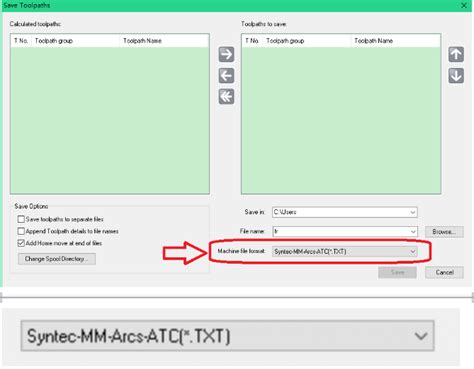Enable Save toolpaths to separate files
The image size is (474, 369).
tap(21, 219)
